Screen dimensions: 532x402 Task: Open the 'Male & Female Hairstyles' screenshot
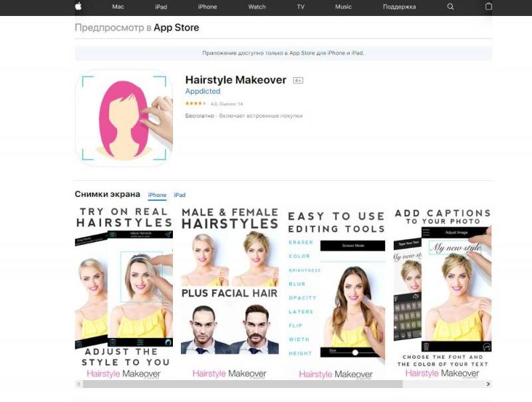229,294
